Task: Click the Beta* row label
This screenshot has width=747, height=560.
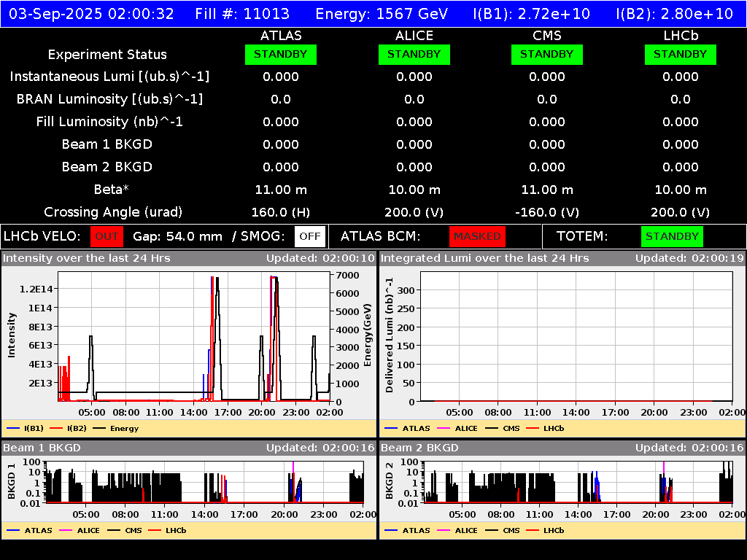Action: click(x=112, y=190)
